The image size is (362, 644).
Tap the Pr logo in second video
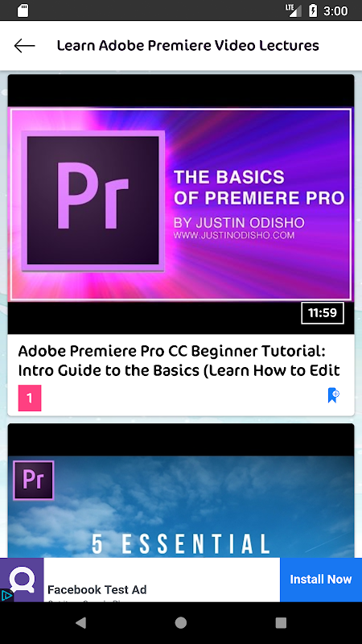pos(34,481)
